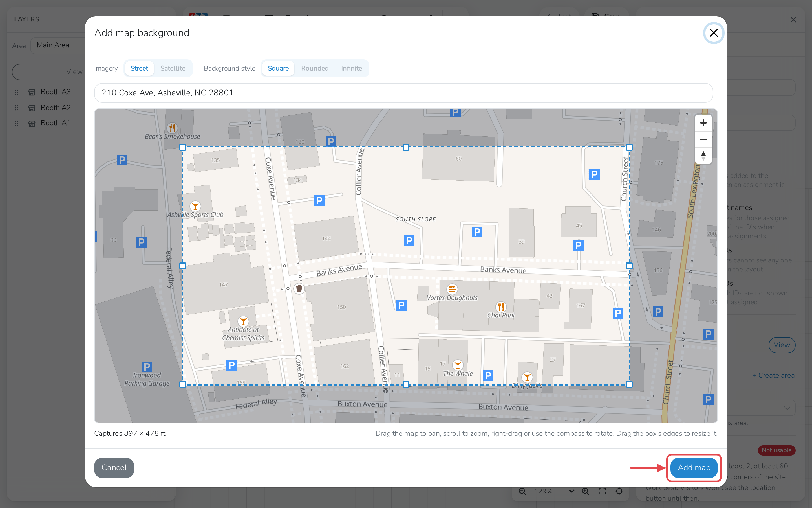812x508 pixels.
Task: Click the Bear's Smokehouse restaurant icon
Action: coord(172,128)
